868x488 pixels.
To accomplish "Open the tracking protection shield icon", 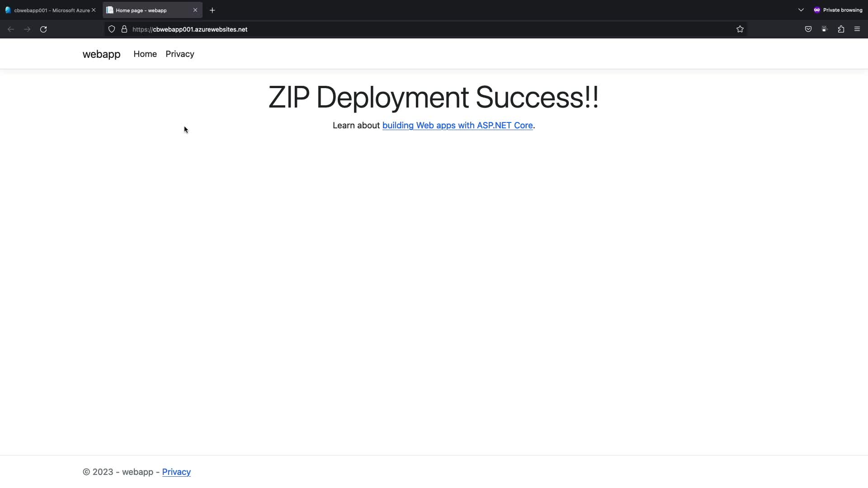I will click(x=112, y=29).
